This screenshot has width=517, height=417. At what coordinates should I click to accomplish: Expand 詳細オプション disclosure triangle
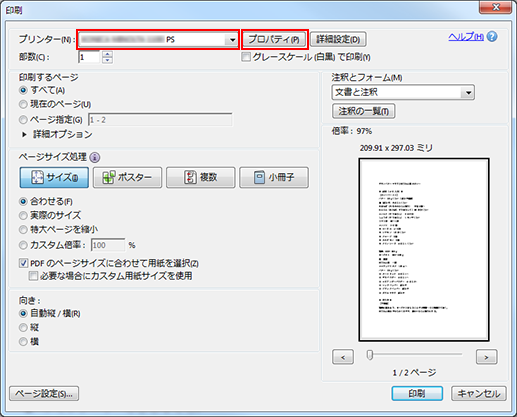[24, 134]
